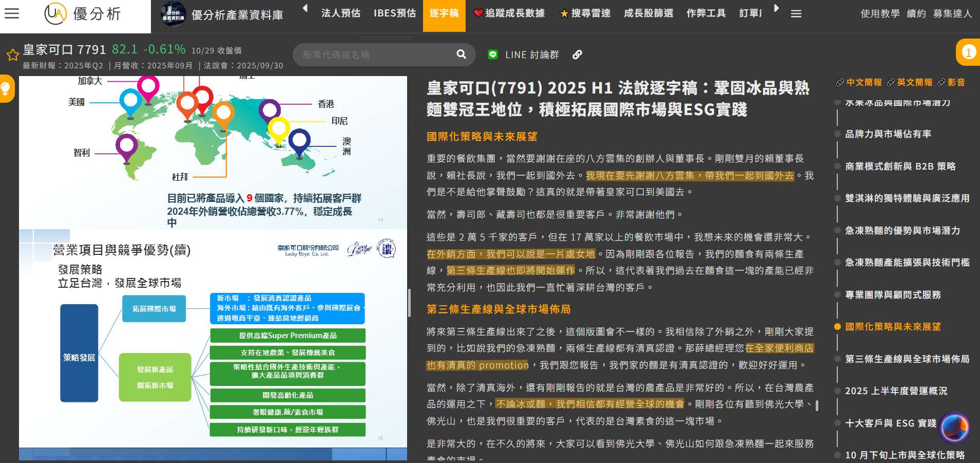This screenshot has height=463, width=980.
Task: Select the 逐字稿 tab
Action: [444, 13]
